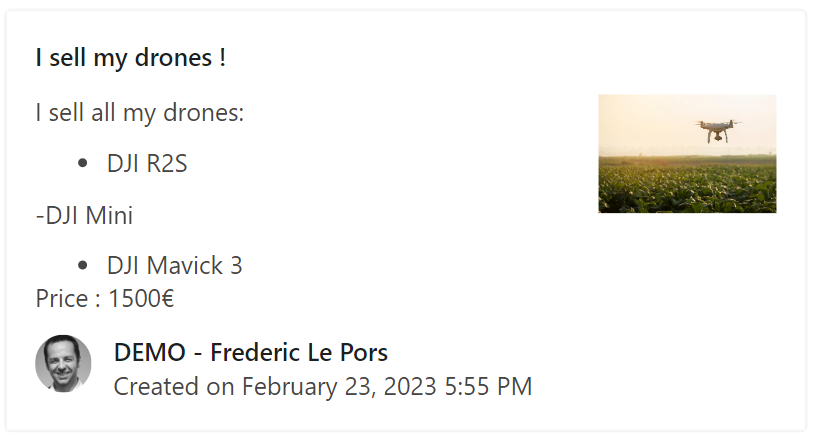The width and height of the screenshot is (825, 439).
Task: Click the flying drone in the photo
Action: click(x=717, y=130)
